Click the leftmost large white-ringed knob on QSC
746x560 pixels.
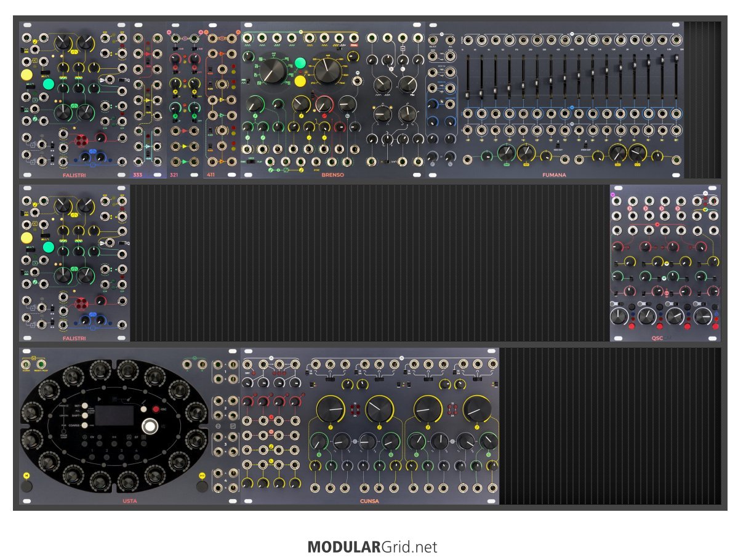618,316
